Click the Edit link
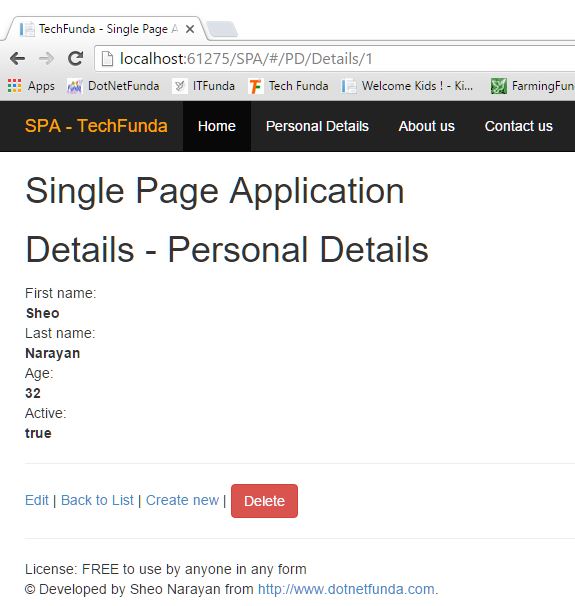The width and height of the screenshot is (575, 606). click(x=37, y=500)
